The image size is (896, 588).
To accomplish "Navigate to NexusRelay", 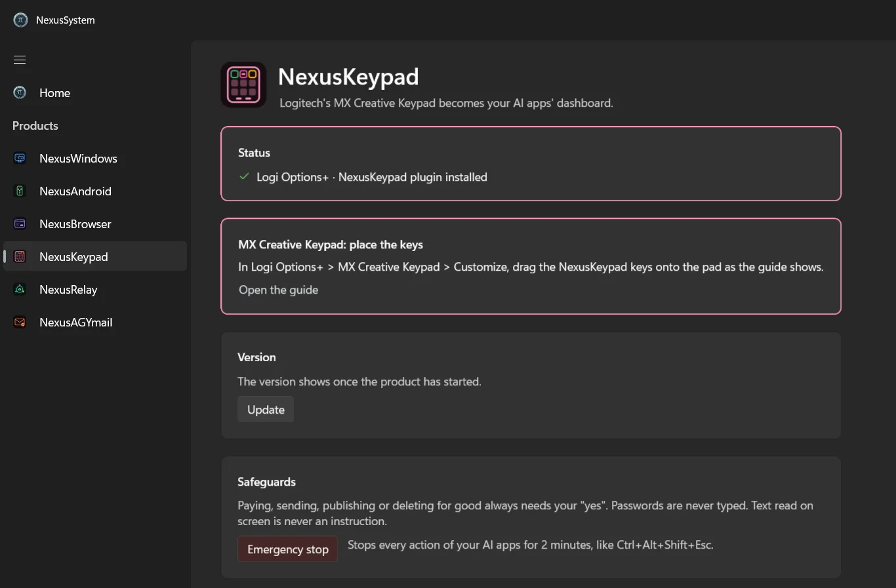I will [x=95, y=289].
